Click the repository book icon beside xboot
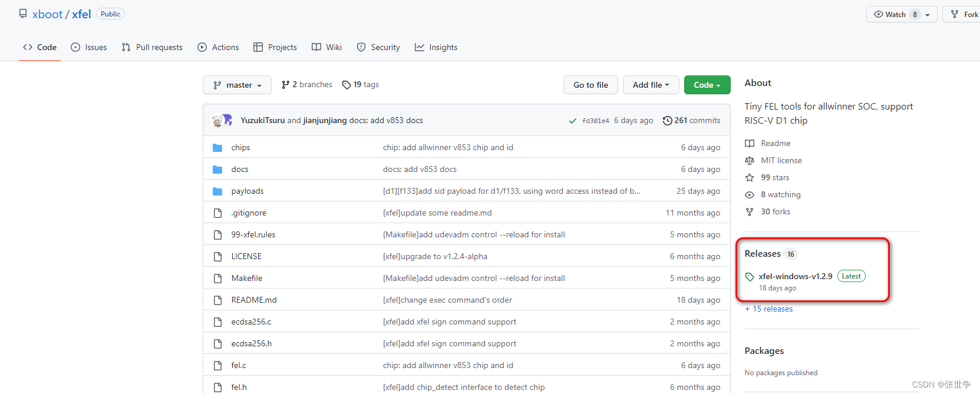This screenshot has width=980, height=394. 23,14
